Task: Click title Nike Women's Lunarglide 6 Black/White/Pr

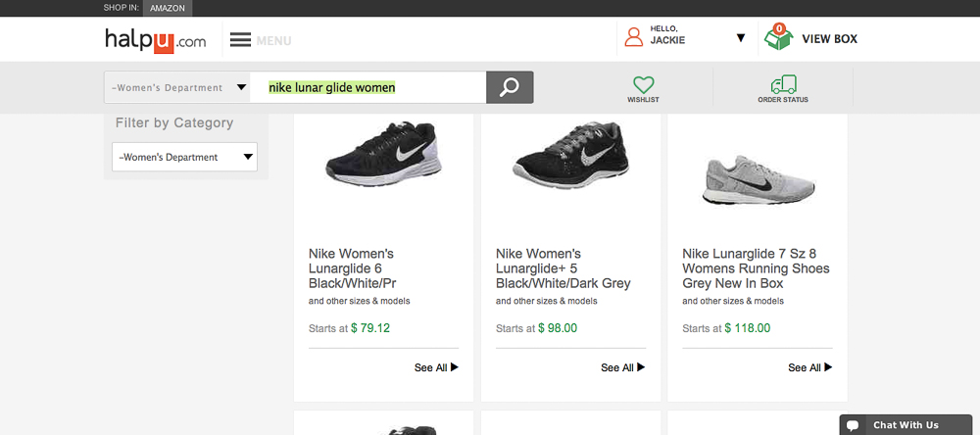Action: (x=353, y=268)
